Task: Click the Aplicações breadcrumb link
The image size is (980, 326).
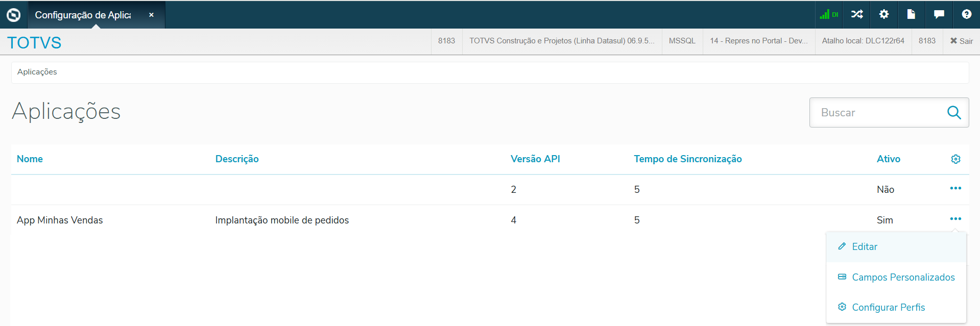Action: tap(37, 72)
